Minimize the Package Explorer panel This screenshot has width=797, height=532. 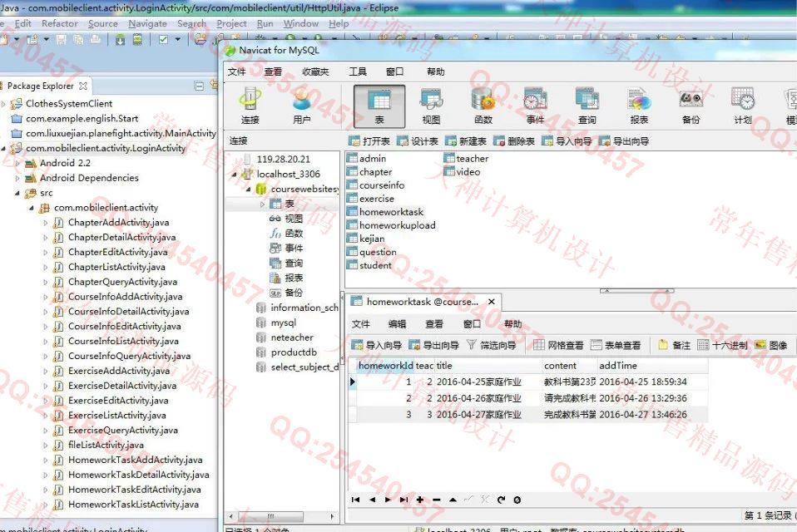click(200, 86)
